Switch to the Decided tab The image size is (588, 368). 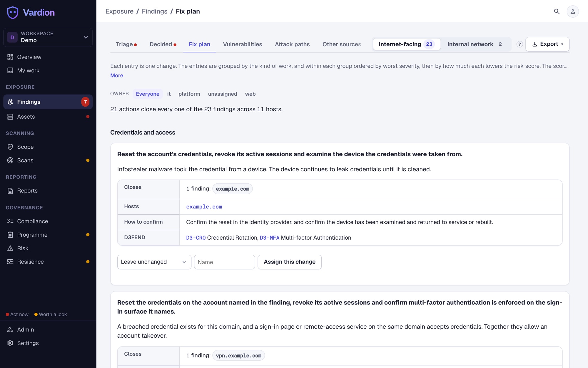(163, 44)
